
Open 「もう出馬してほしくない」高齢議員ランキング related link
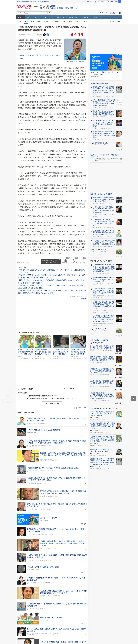tap(51, 271)
